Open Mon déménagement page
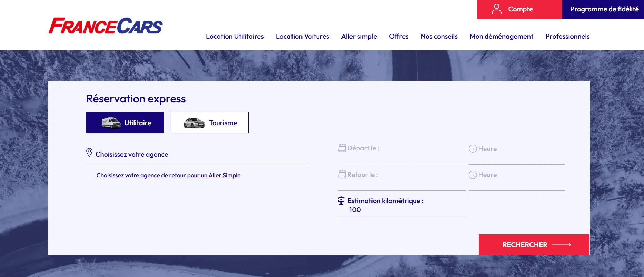Image resolution: width=644 pixels, height=277 pixels. pos(502,36)
